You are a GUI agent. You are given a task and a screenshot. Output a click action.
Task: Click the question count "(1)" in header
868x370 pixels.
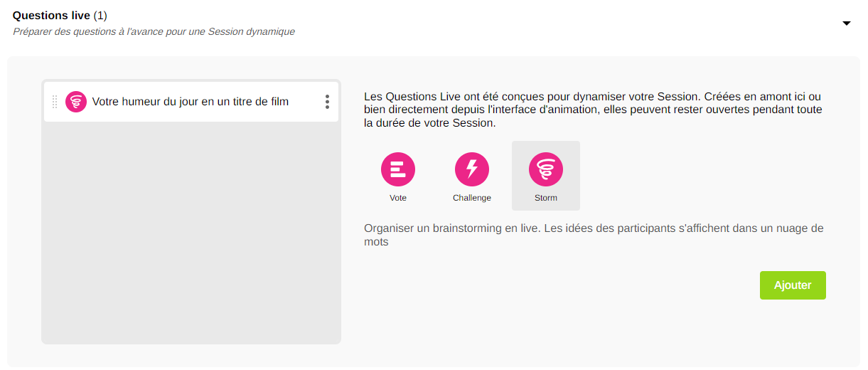pos(100,15)
